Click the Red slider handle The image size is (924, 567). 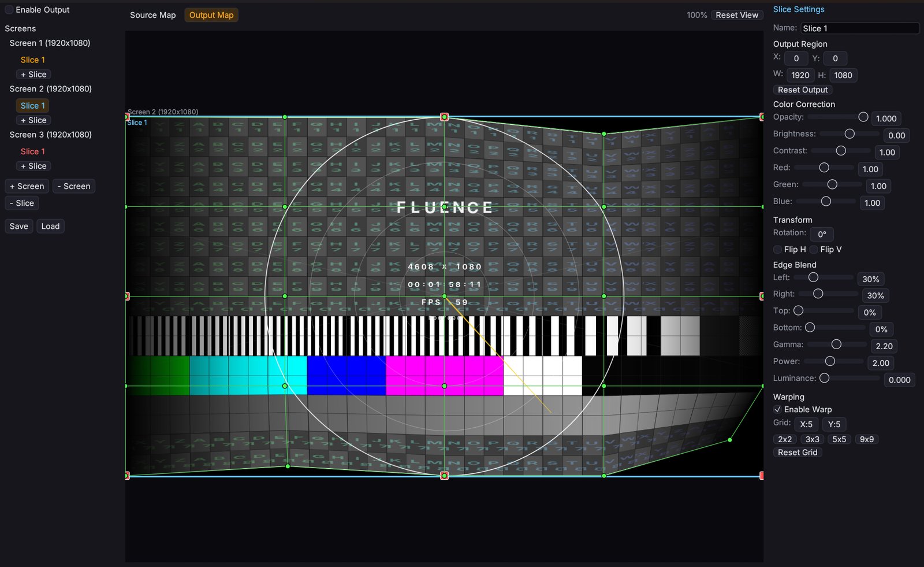coord(824,167)
